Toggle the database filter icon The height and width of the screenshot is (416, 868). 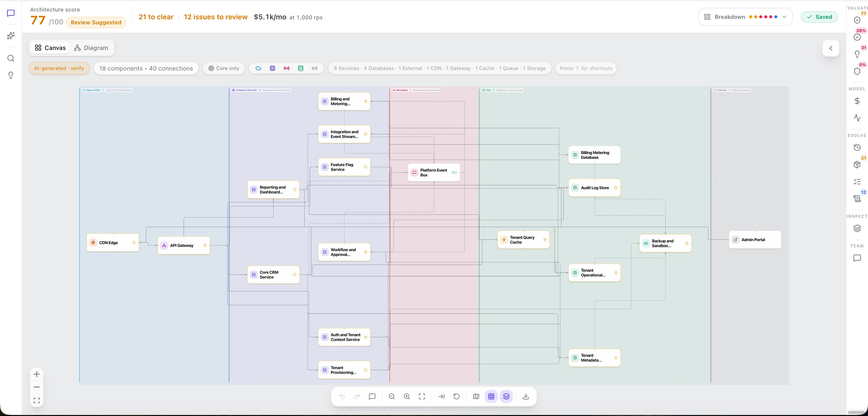point(301,68)
